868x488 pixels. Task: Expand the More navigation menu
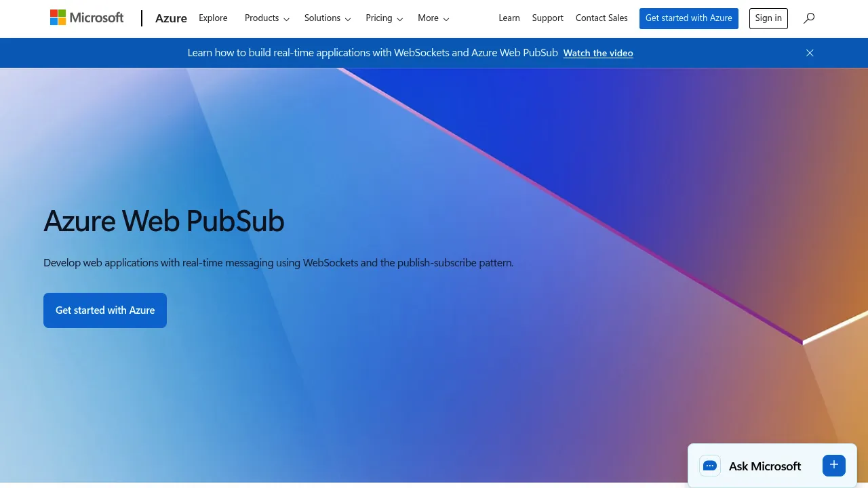coord(433,18)
